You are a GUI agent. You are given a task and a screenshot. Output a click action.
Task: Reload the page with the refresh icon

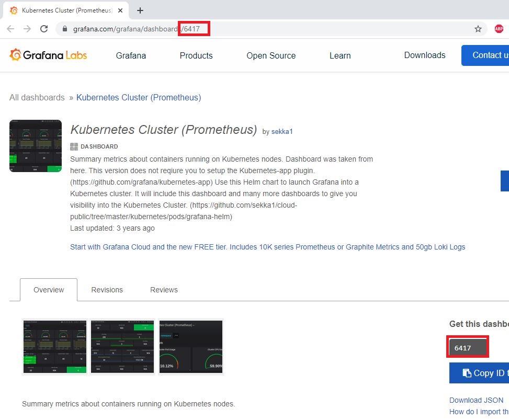tap(44, 29)
